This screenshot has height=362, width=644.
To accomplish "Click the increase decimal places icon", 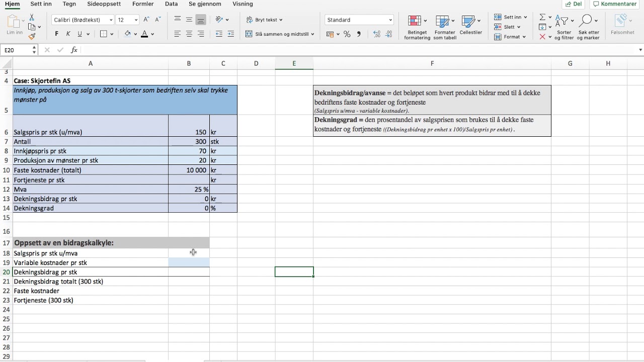I will [x=377, y=34].
